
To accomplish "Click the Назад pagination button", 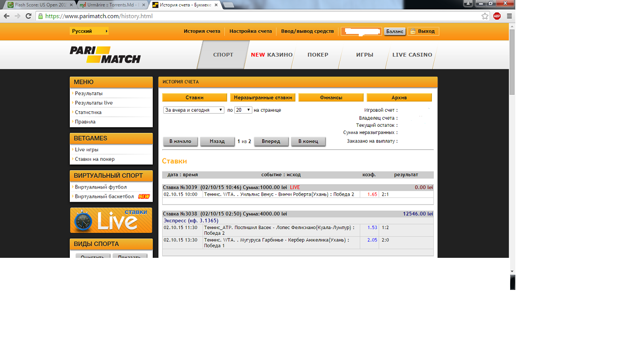I will [217, 141].
